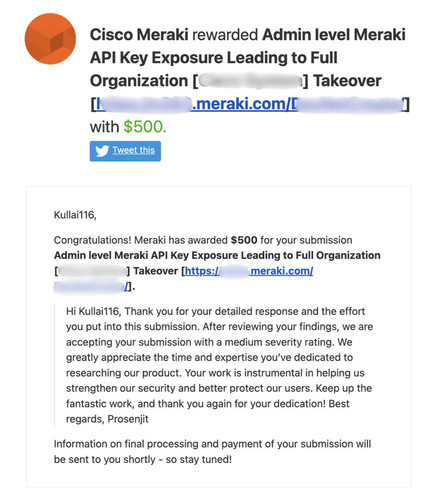The image size is (442, 500).
Task: Click the word "Takeover" in the heading
Action: [347, 81]
